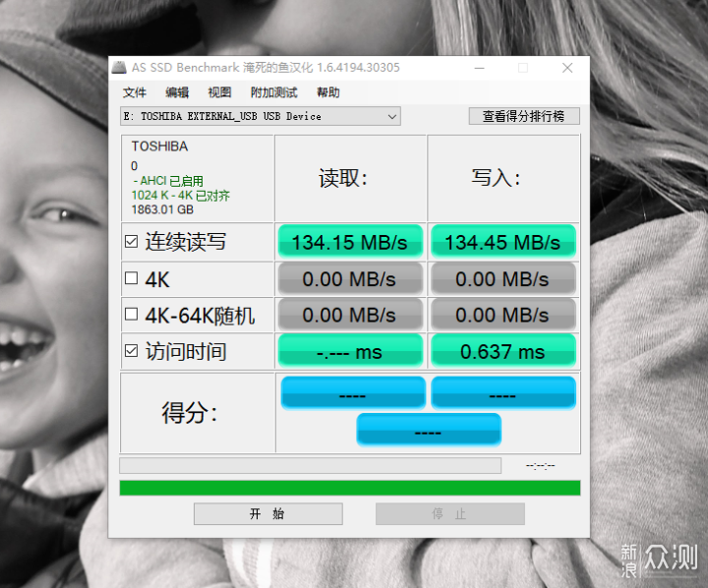Click the 停止 stop button

[450, 514]
